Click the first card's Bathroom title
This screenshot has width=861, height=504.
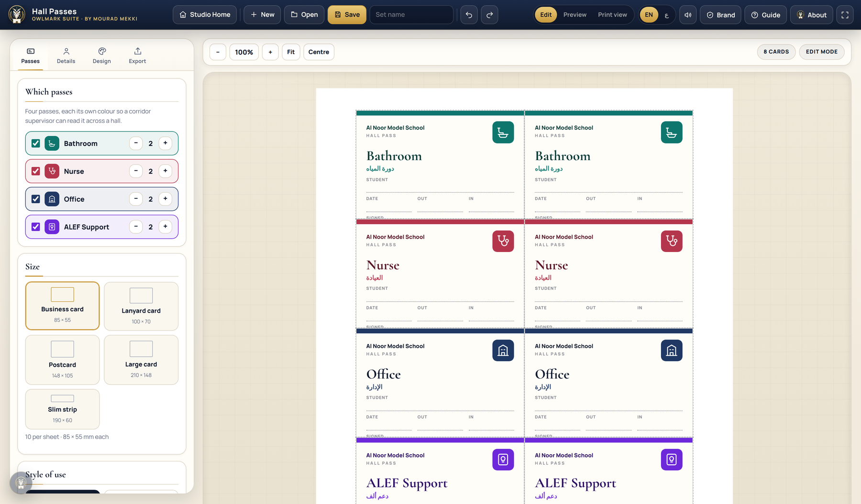point(394,156)
